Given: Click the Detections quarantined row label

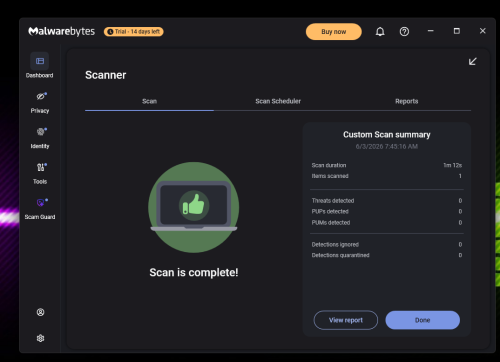Looking at the screenshot, I should click(x=340, y=255).
